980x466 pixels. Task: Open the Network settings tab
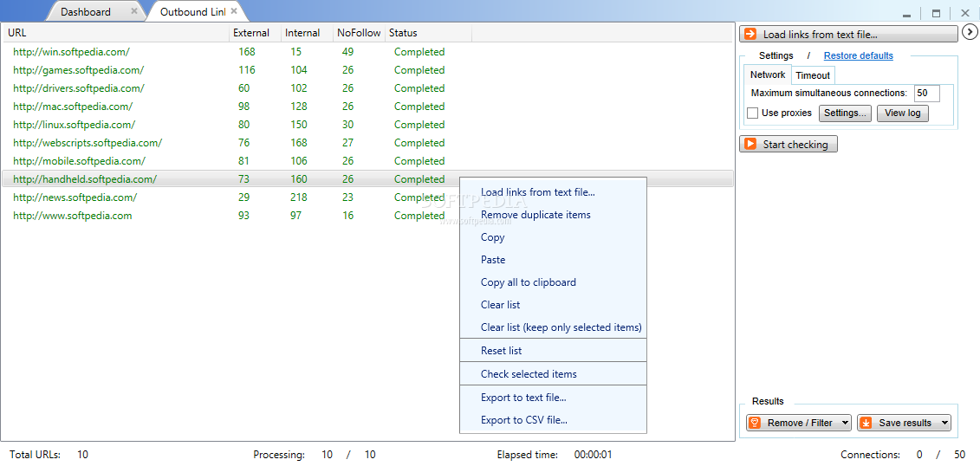coord(768,74)
